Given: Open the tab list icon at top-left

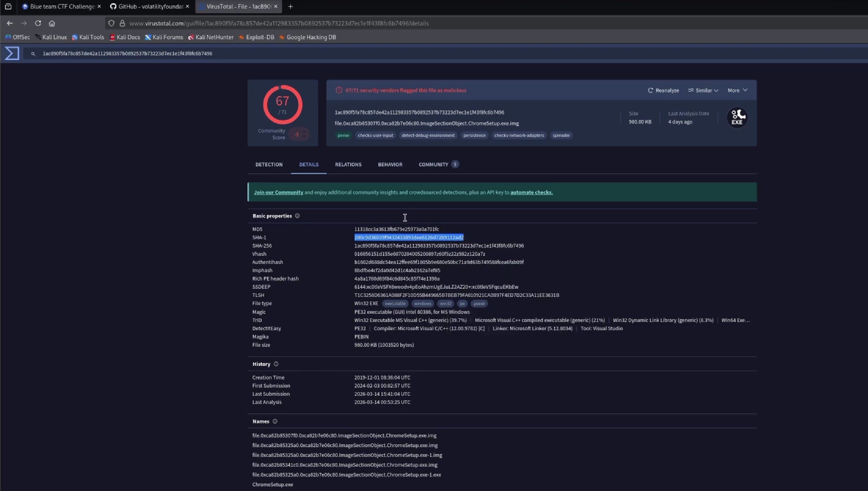Looking at the screenshot, I should point(8,7).
